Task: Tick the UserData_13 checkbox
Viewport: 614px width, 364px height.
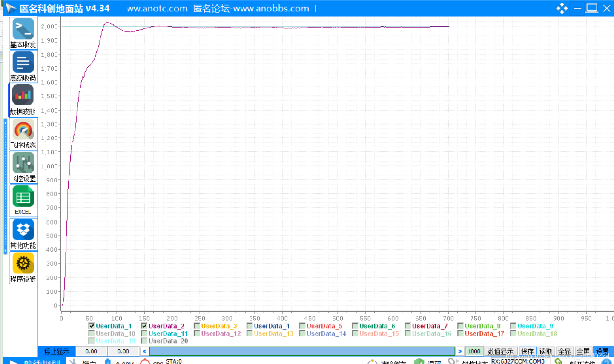Action: tap(250, 334)
